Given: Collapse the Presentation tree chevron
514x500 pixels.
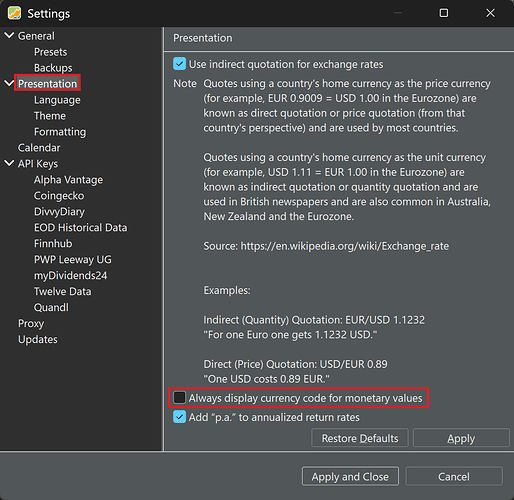Looking at the screenshot, I should coord(9,83).
